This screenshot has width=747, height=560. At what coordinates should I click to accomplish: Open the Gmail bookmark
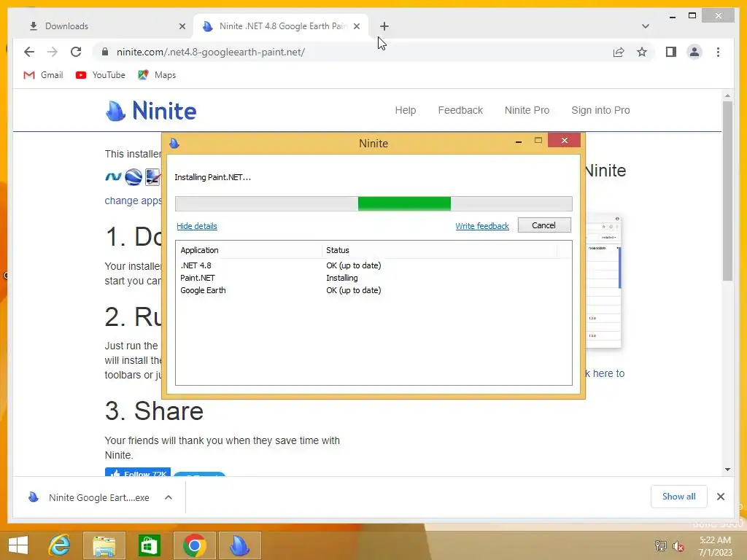click(x=43, y=75)
